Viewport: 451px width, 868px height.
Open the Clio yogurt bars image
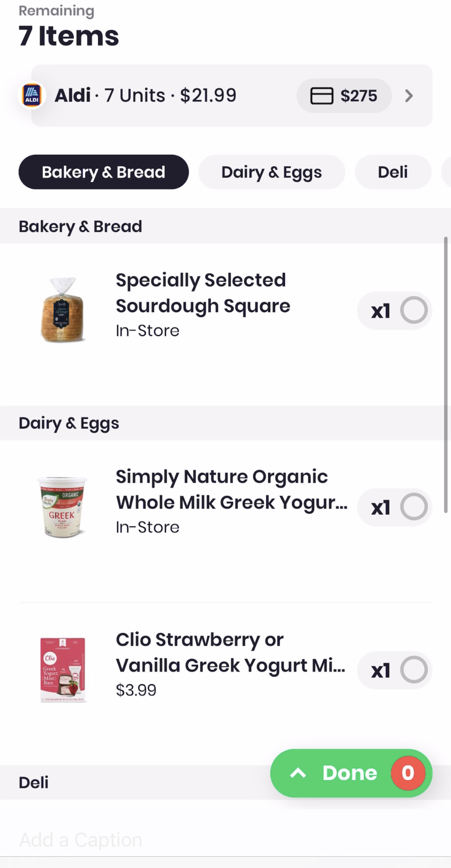62,670
